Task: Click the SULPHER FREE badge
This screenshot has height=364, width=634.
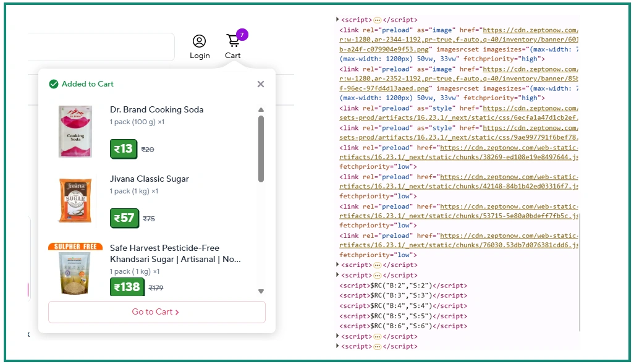Action: 75,247
